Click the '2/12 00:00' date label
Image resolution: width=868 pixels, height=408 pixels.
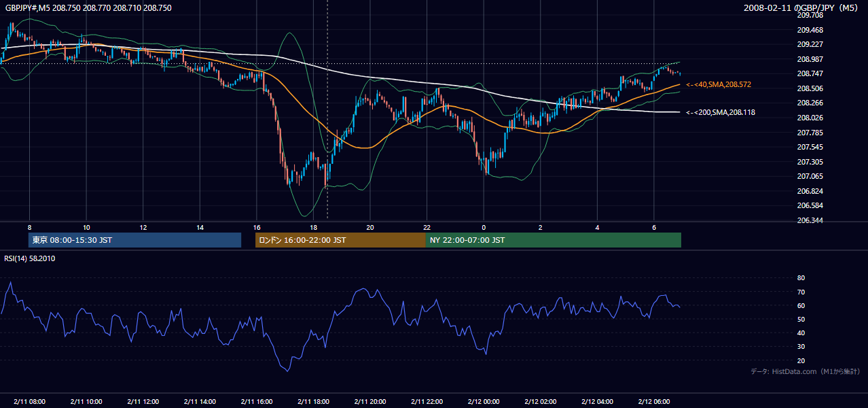pos(484,401)
